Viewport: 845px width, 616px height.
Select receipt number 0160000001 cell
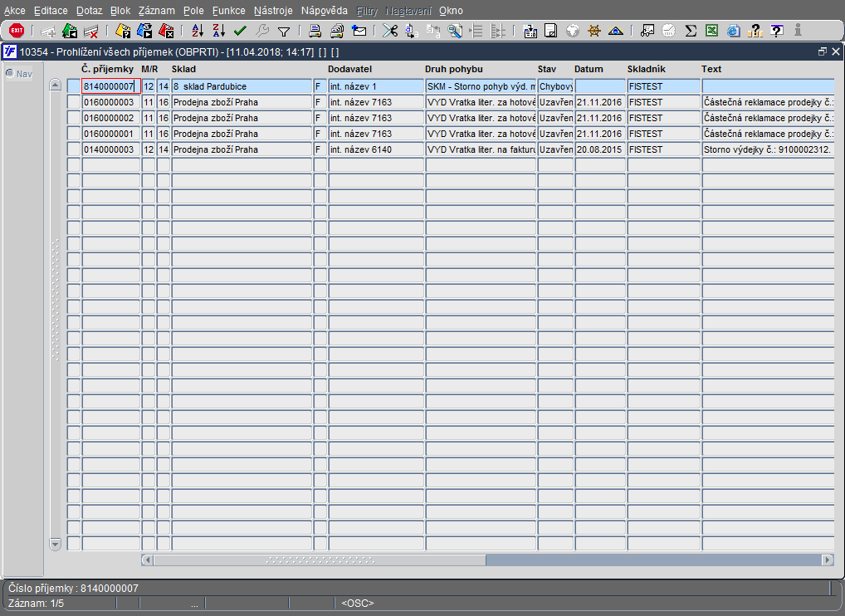point(111,133)
